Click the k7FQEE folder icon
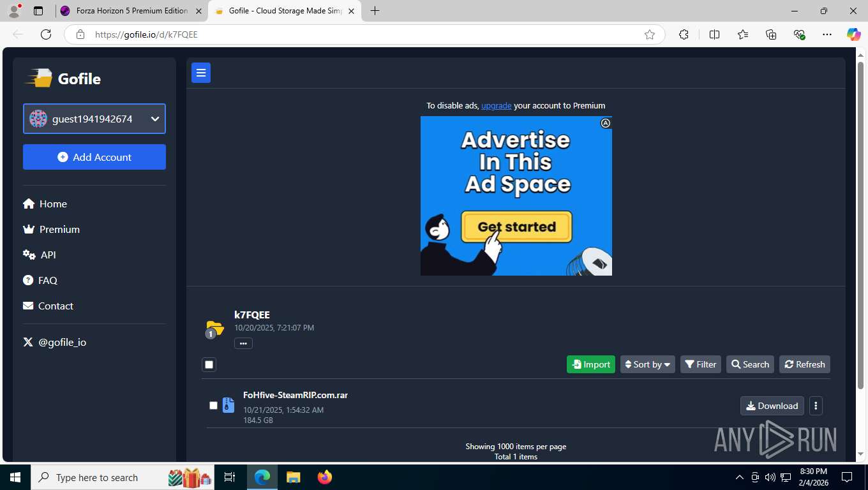 coord(214,329)
